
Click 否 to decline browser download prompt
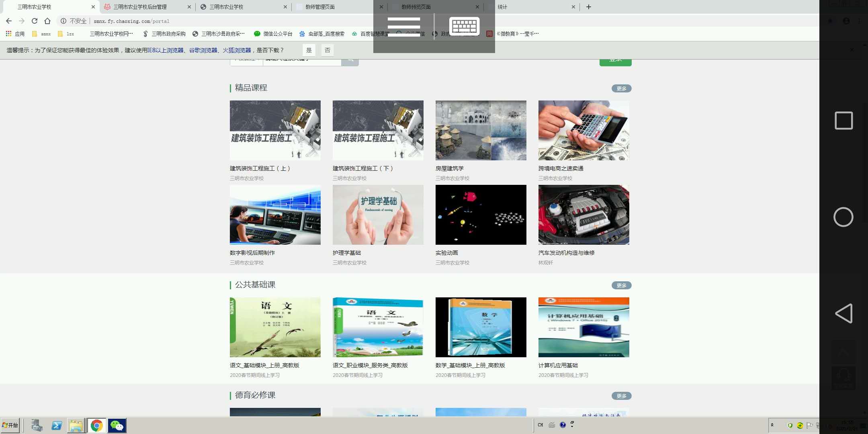point(328,50)
